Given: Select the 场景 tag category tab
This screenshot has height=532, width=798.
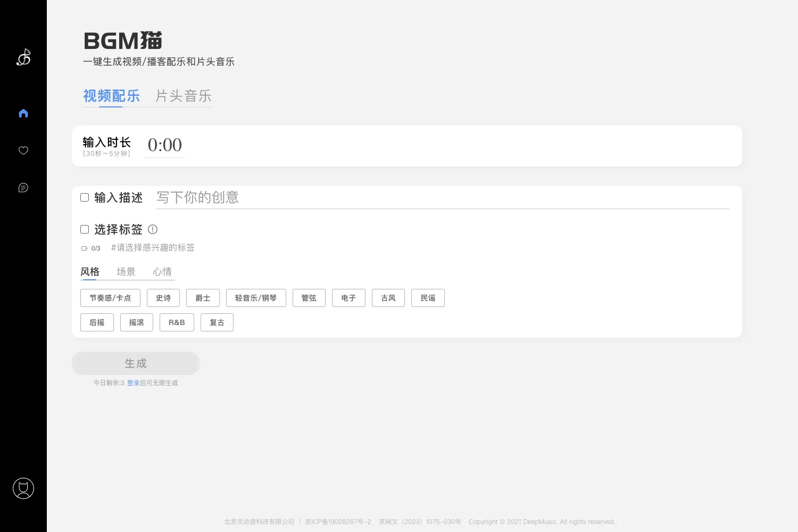Looking at the screenshot, I should (126, 272).
